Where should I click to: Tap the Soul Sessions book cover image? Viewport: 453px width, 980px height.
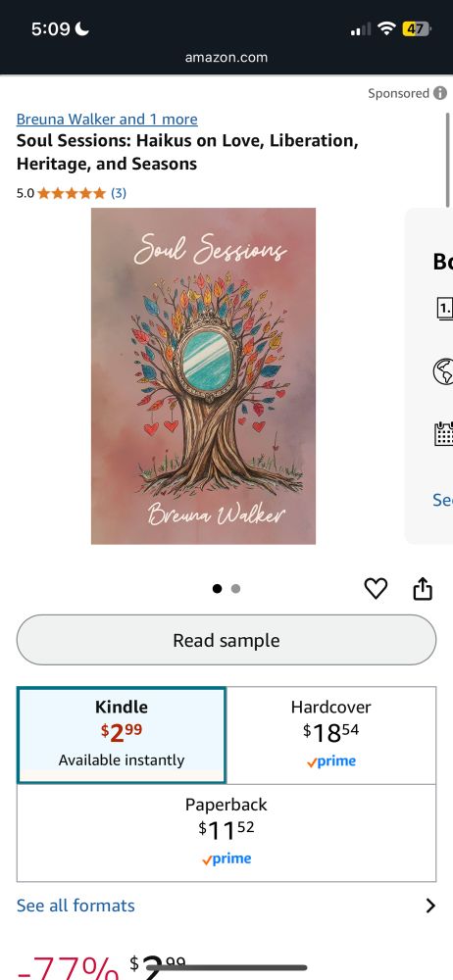point(203,376)
